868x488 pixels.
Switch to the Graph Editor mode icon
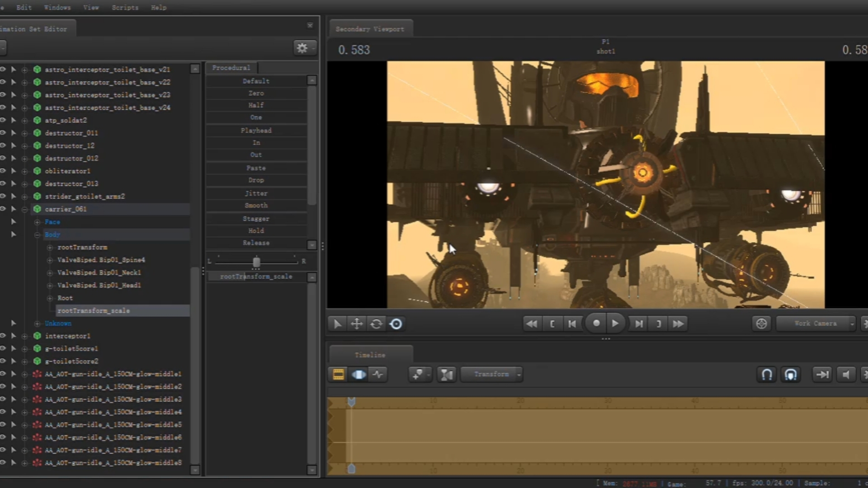[x=378, y=375]
